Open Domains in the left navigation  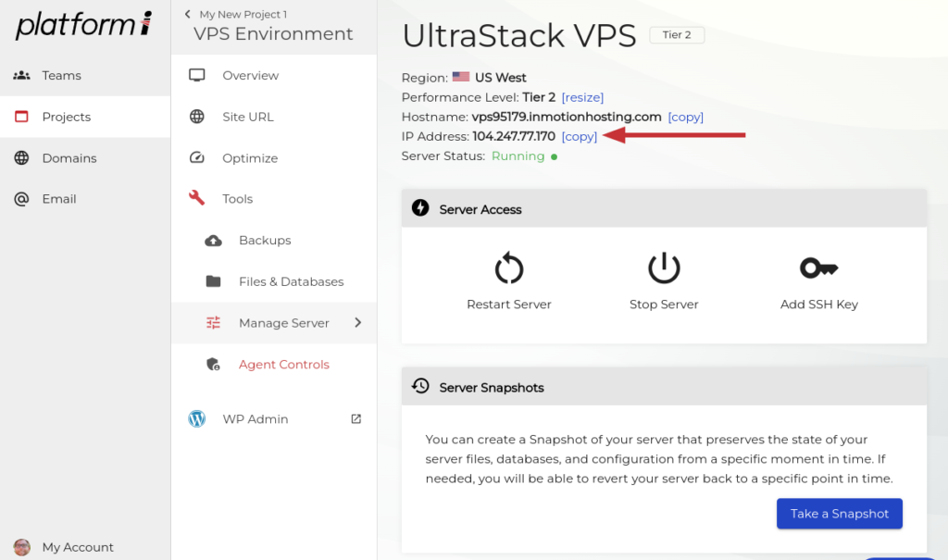pos(69,158)
